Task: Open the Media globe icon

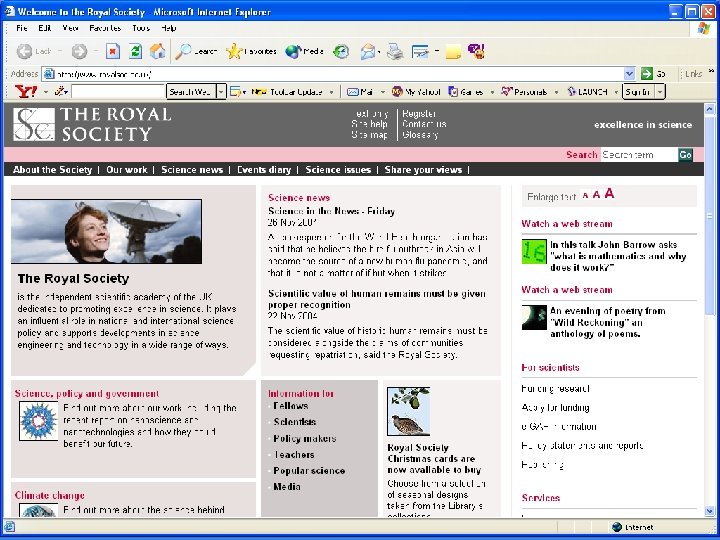Action: pyautogui.click(x=293, y=51)
